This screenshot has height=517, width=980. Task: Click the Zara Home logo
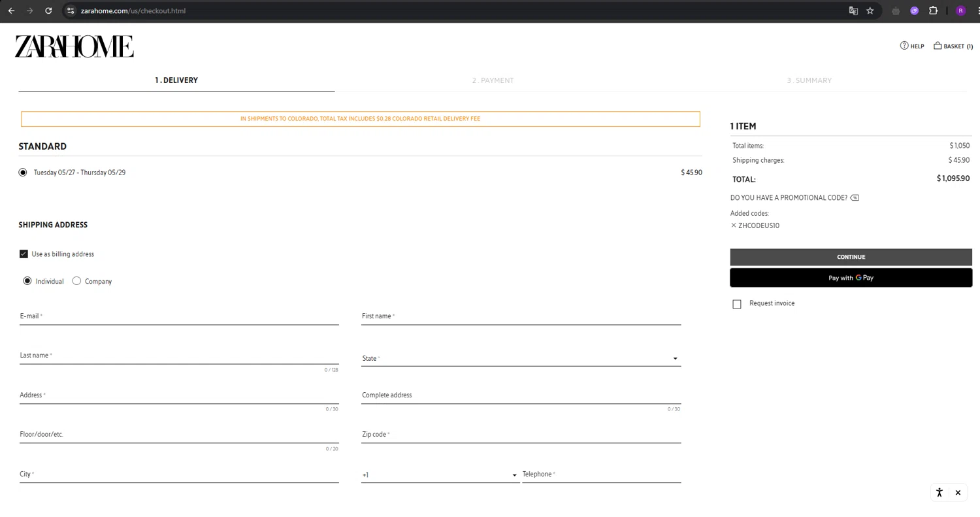click(74, 46)
